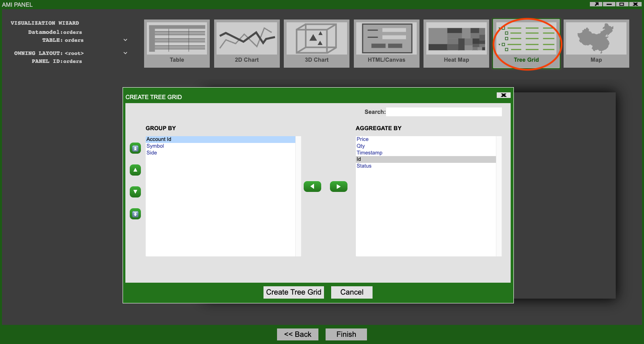The image size is (644, 344).
Task: Expand the TABLE: orders dropdown
Action: (x=125, y=40)
